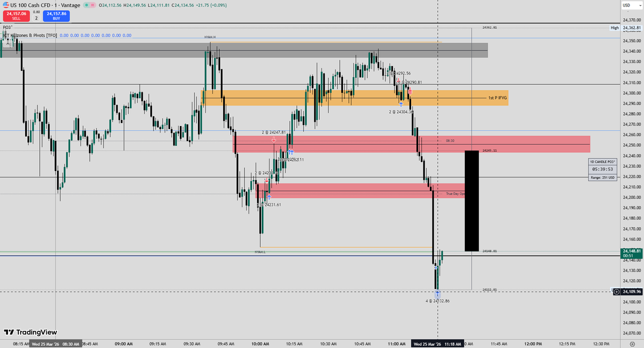The width and height of the screenshot is (644, 348).
Task: Click the 24362.81 level label
Action: 489,27
